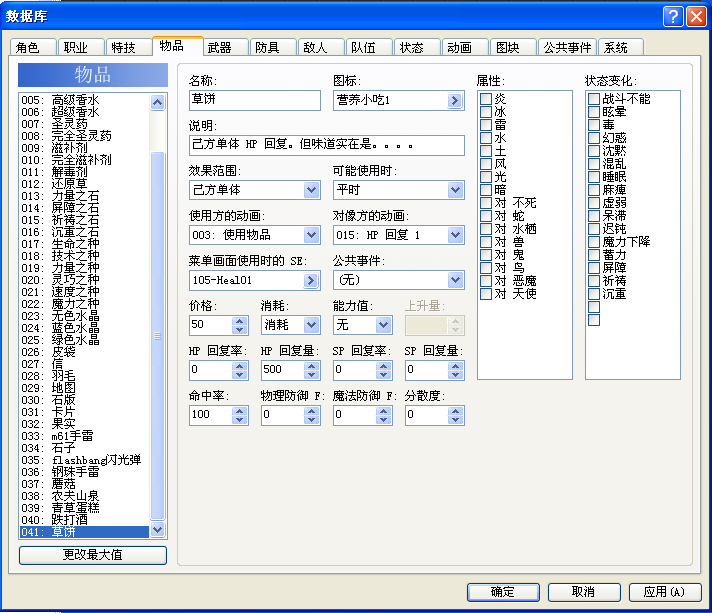This screenshot has width=712, height=613.
Task: Click the HP 回复率 value field
Action: (211, 370)
